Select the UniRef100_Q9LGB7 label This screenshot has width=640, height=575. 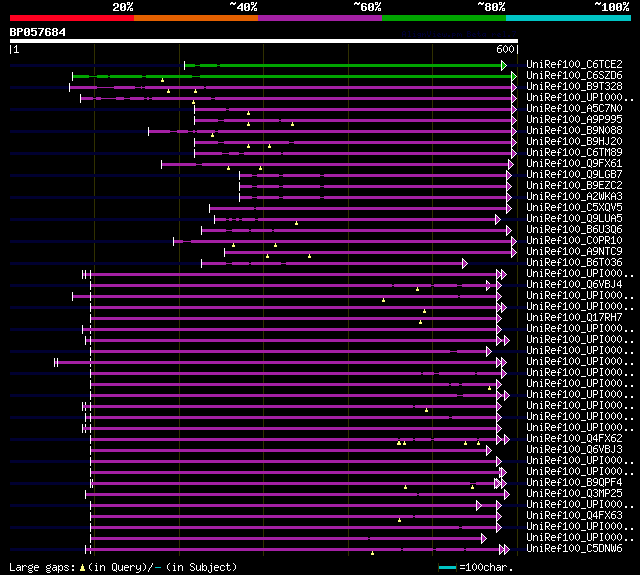(x=574, y=175)
